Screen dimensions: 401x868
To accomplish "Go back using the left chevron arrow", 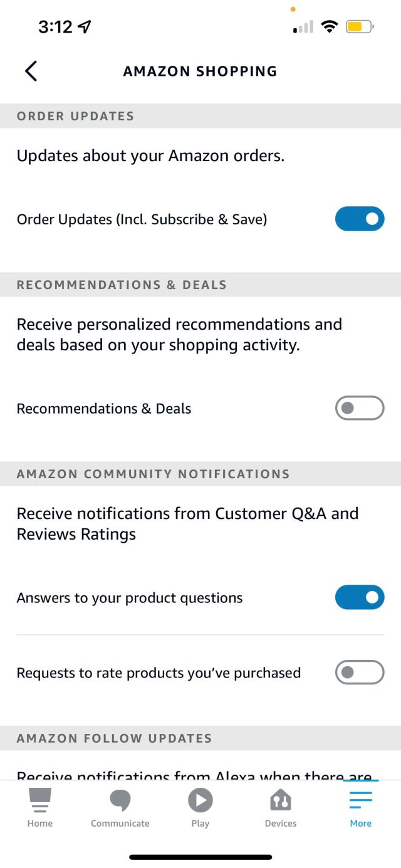I will [31, 71].
